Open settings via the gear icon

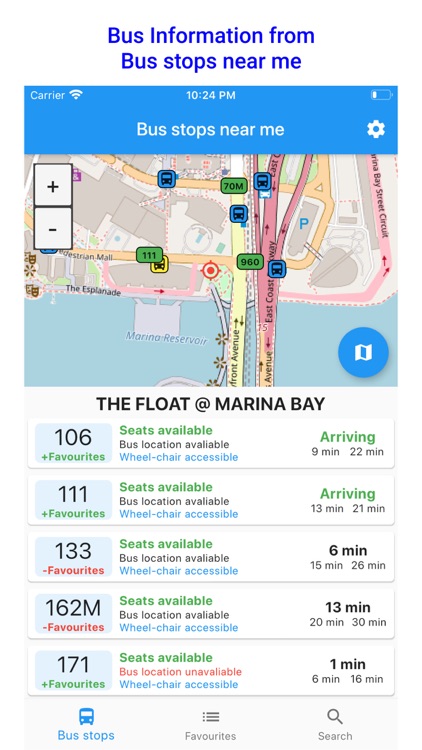[376, 129]
